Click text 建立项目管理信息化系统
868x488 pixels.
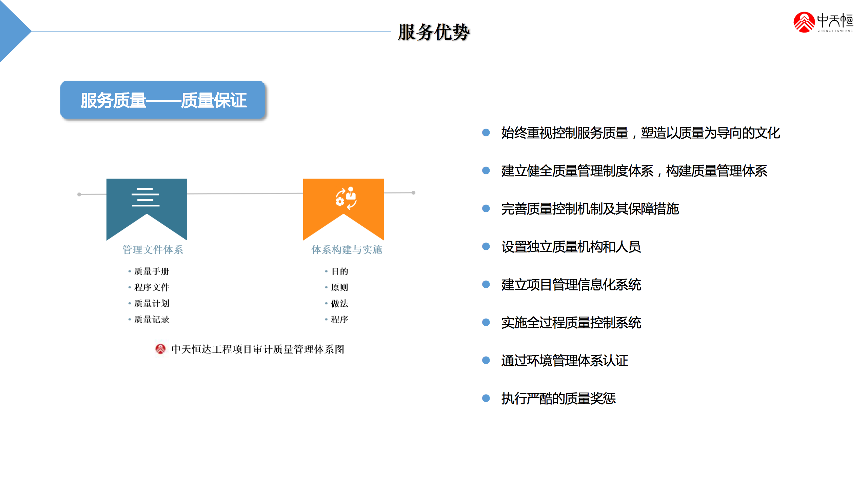click(571, 285)
